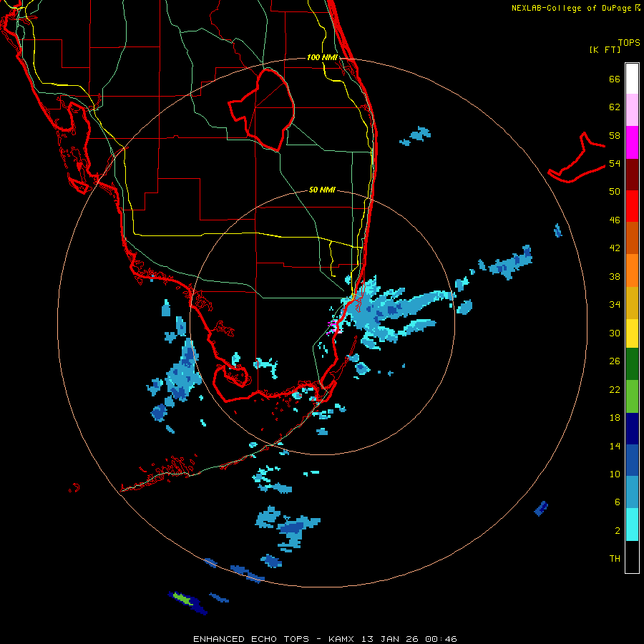Click the 13 JAN 26 date text
This screenshot has width=644, height=644.
click(x=391, y=639)
